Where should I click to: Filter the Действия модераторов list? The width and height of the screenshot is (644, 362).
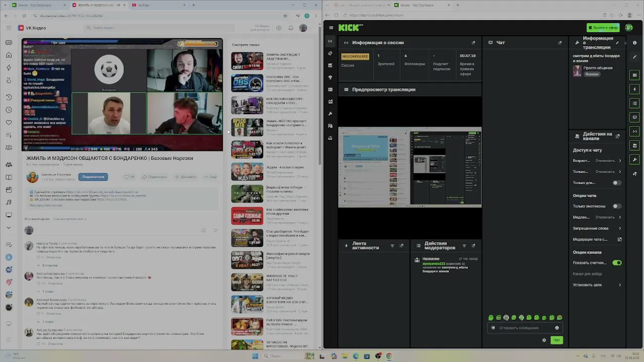pyautogui.click(x=464, y=246)
